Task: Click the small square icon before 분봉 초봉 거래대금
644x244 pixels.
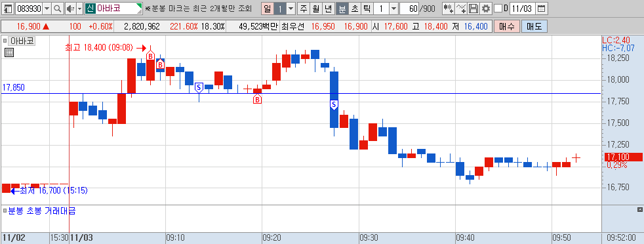Action: tap(5, 211)
